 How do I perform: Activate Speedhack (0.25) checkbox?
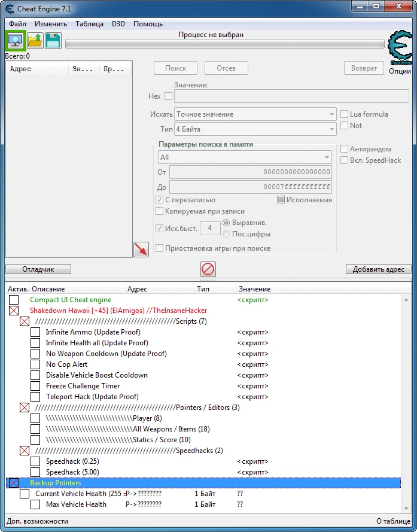35,461
